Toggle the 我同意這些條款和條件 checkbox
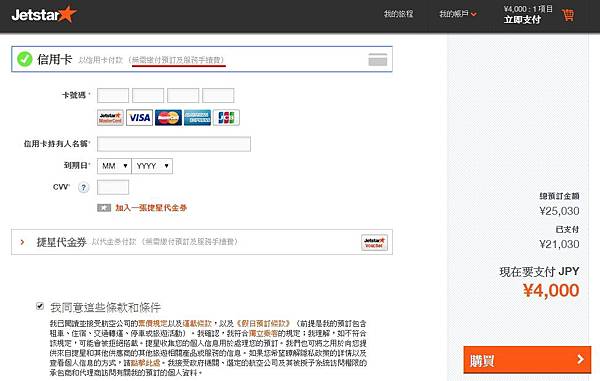 pyautogui.click(x=40, y=306)
